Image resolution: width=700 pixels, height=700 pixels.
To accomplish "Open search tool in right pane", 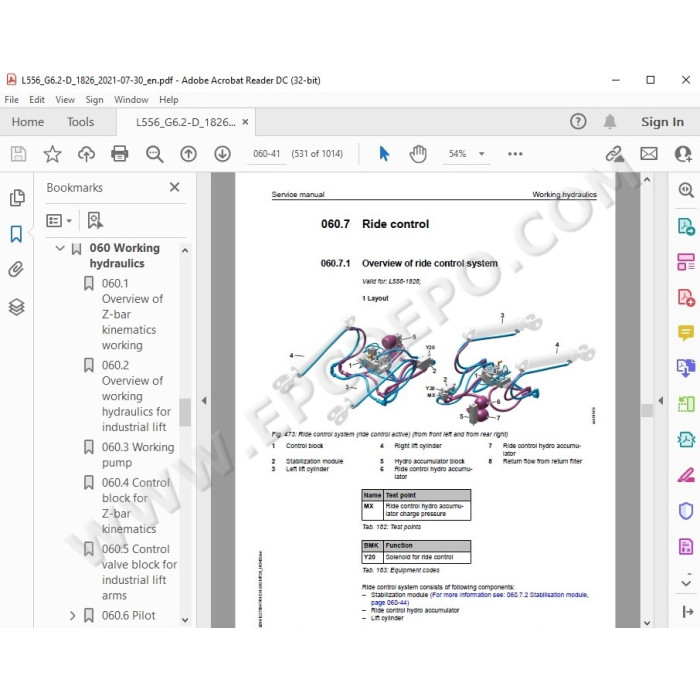I will 686,190.
